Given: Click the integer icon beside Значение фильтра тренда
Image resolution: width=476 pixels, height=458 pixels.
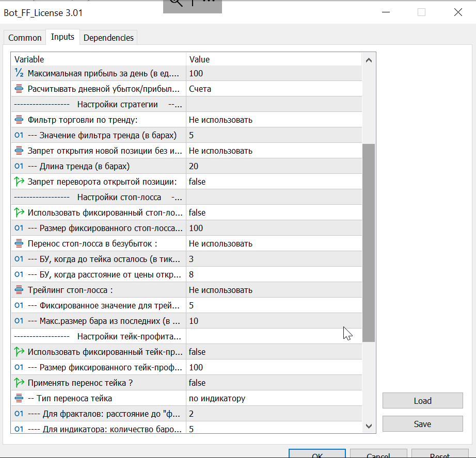Looking at the screenshot, I should [x=19, y=135].
